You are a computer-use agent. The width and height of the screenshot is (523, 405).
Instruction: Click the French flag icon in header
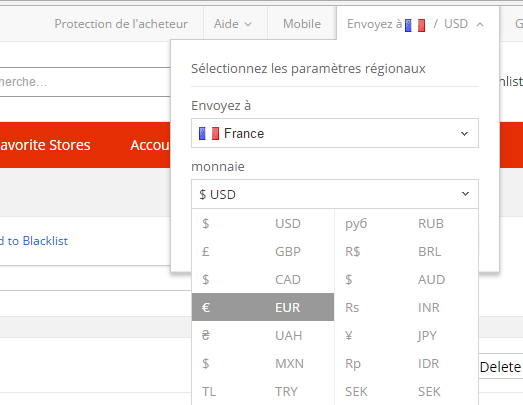click(x=415, y=25)
